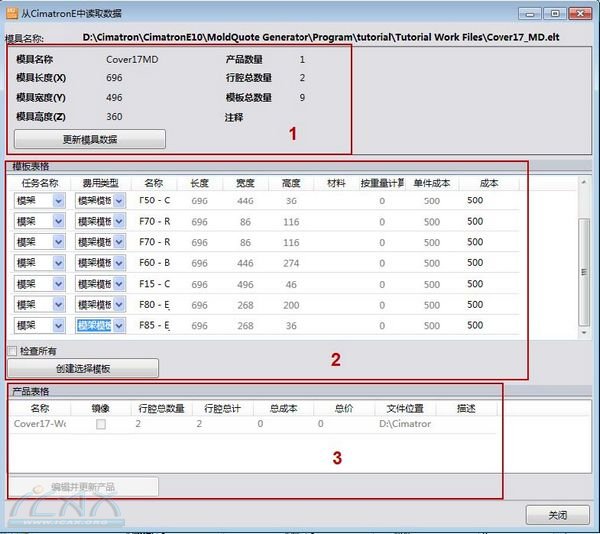The width and height of the screenshot is (600, 534).
Task: Click 名称 header in the 产品表格 table
Action: click(x=40, y=409)
